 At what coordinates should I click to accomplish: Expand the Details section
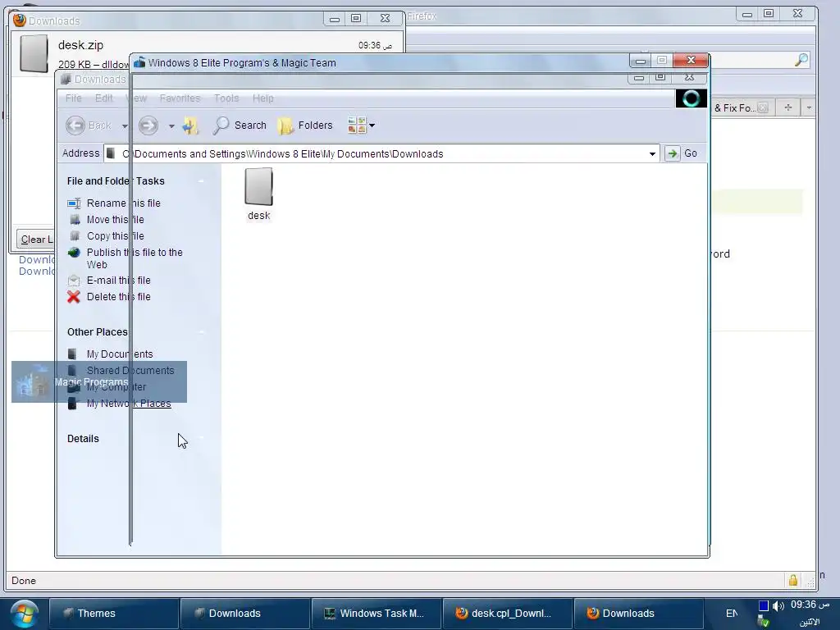(x=202, y=439)
